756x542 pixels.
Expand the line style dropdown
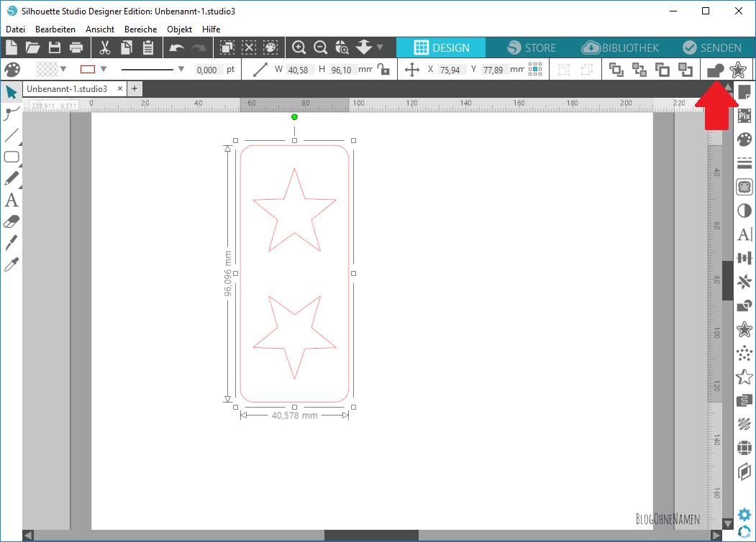point(181,70)
